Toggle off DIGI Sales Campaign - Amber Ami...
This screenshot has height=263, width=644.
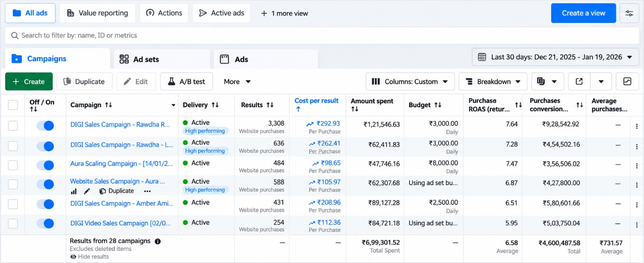(x=45, y=204)
